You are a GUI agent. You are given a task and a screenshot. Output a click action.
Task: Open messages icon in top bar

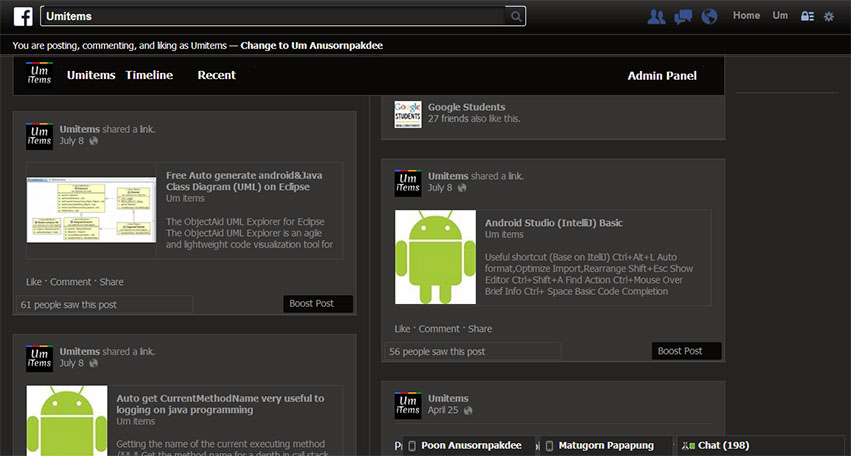[x=683, y=16]
